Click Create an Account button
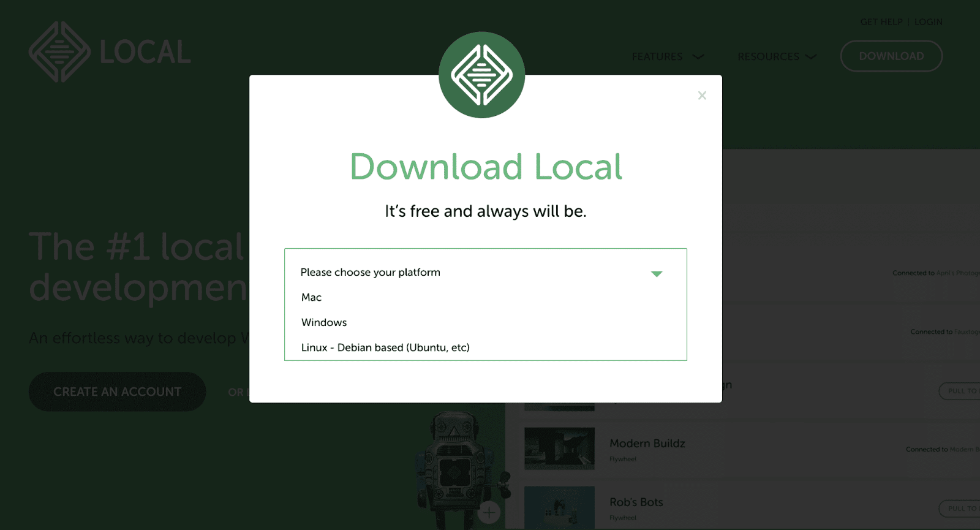This screenshot has height=530, width=980. 117,392
